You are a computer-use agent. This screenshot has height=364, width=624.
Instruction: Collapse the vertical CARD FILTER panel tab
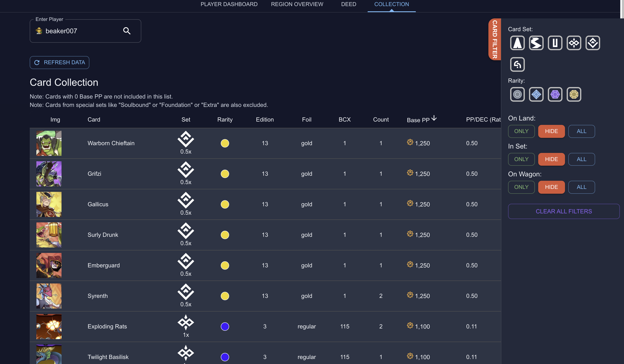[494, 39]
